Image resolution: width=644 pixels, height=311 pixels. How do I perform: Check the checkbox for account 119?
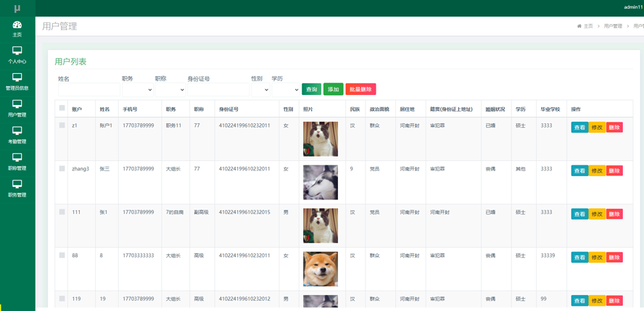[62, 298]
